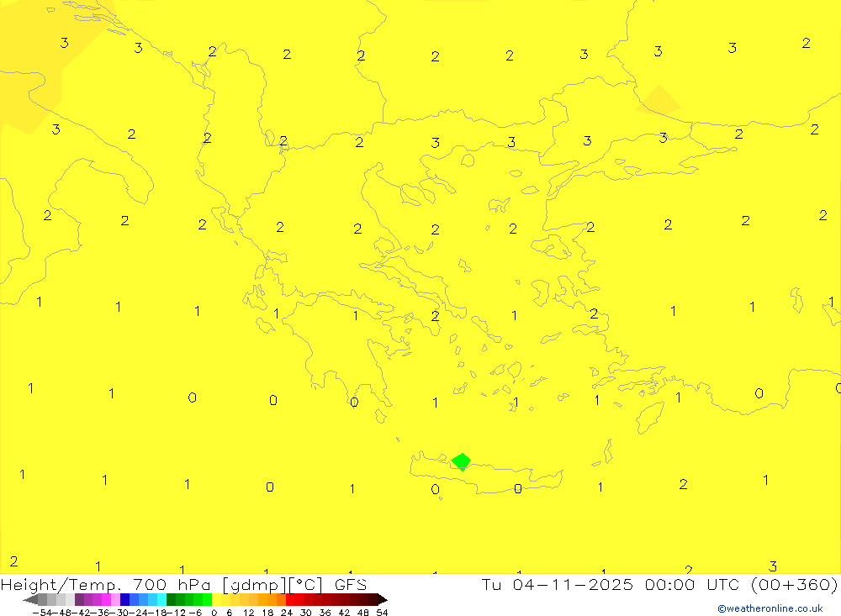Click the GFS model label
Screen dimensions: 841x616
(350, 584)
